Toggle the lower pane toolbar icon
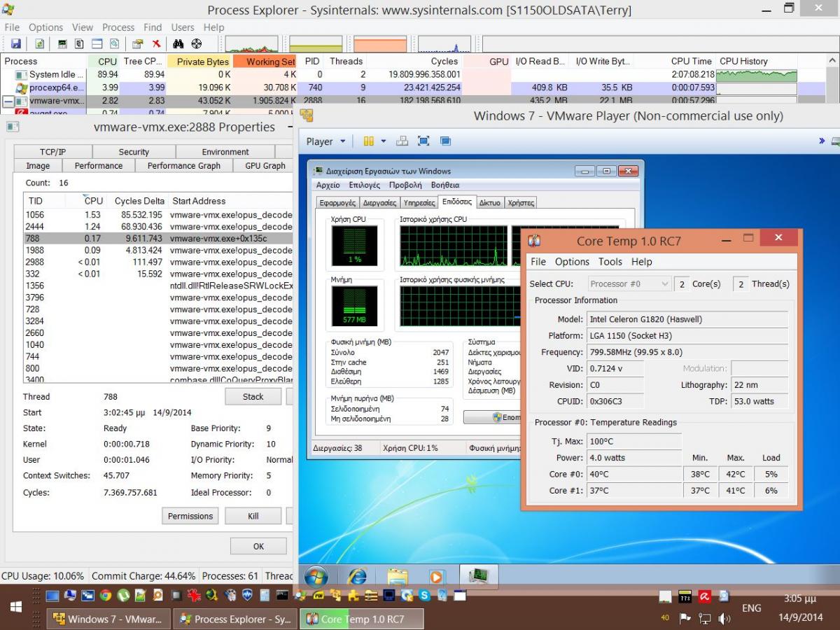Screen dimensions: 840x630 click(97, 44)
